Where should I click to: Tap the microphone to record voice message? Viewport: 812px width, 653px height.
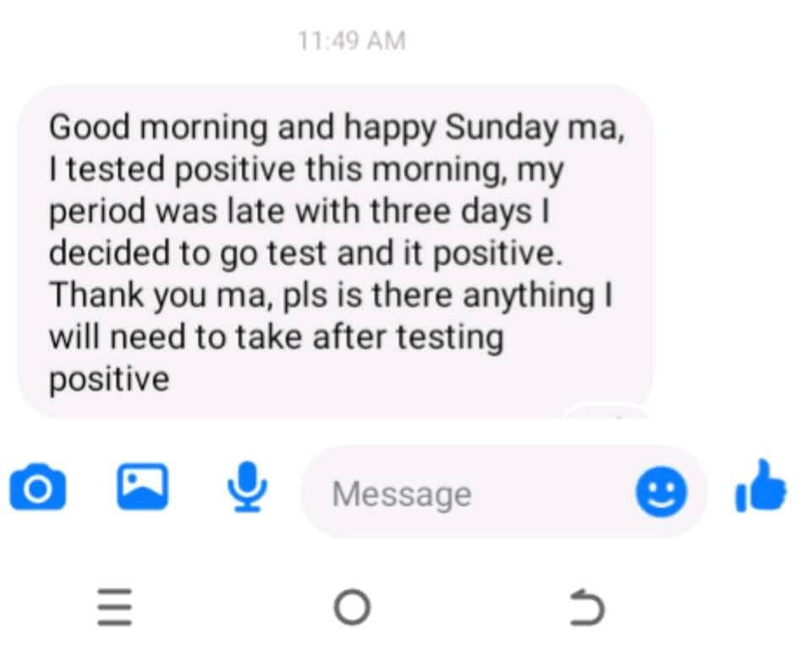pos(248,486)
